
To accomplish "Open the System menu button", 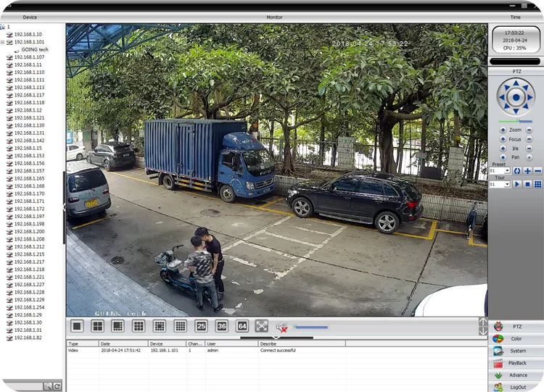I will click(516, 351).
